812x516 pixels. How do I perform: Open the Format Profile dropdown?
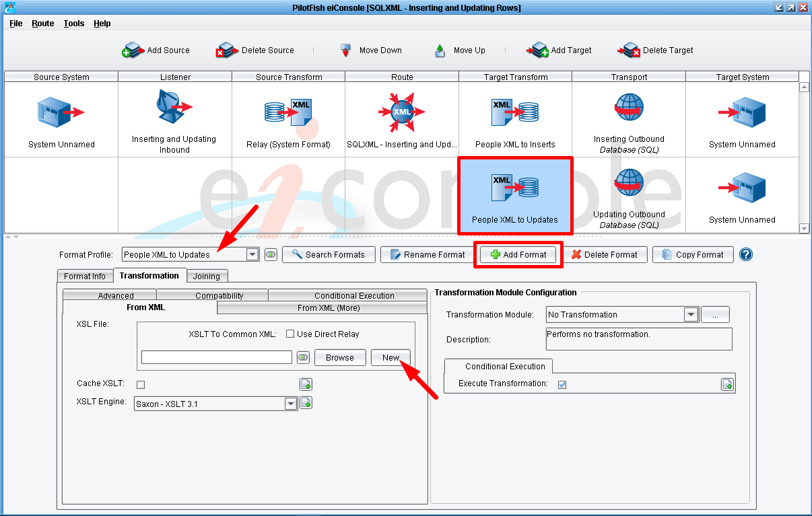252,255
